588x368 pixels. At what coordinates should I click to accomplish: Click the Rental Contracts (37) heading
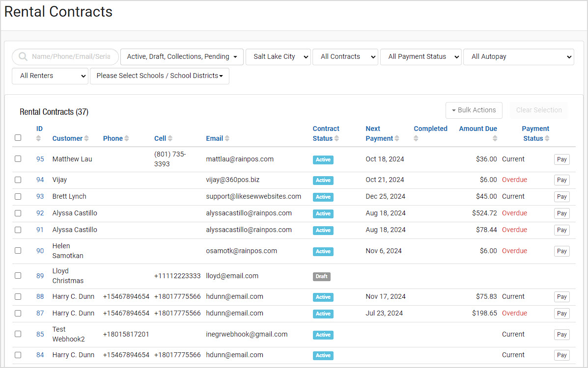(54, 112)
